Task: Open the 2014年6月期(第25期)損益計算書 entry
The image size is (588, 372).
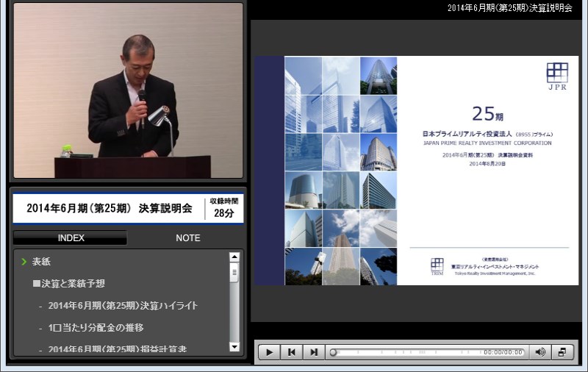Action: pos(118,349)
